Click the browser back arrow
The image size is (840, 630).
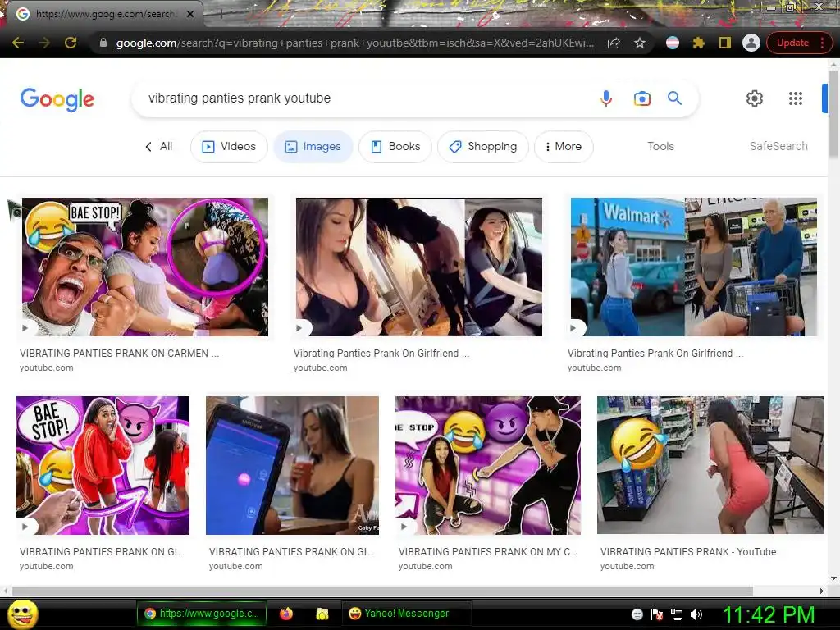(x=18, y=43)
